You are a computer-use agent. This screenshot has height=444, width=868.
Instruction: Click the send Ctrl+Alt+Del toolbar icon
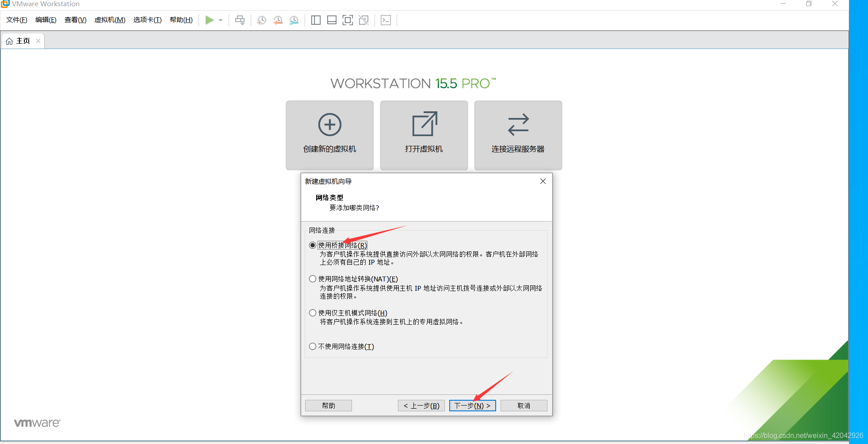240,20
